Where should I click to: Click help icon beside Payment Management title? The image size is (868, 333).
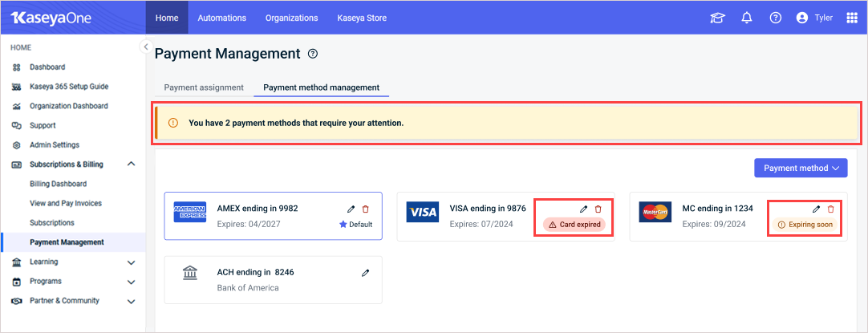click(x=313, y=54)
